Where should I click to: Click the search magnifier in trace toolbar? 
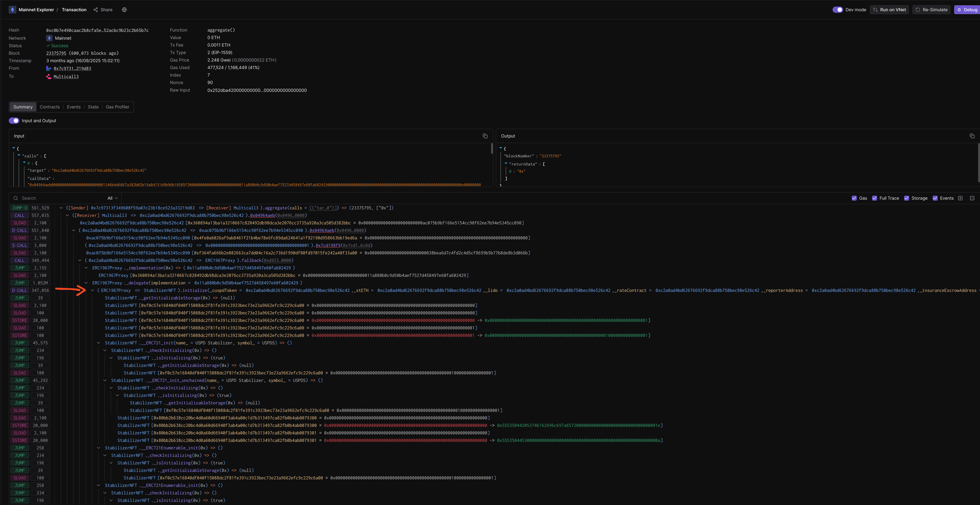coord(16,198)
